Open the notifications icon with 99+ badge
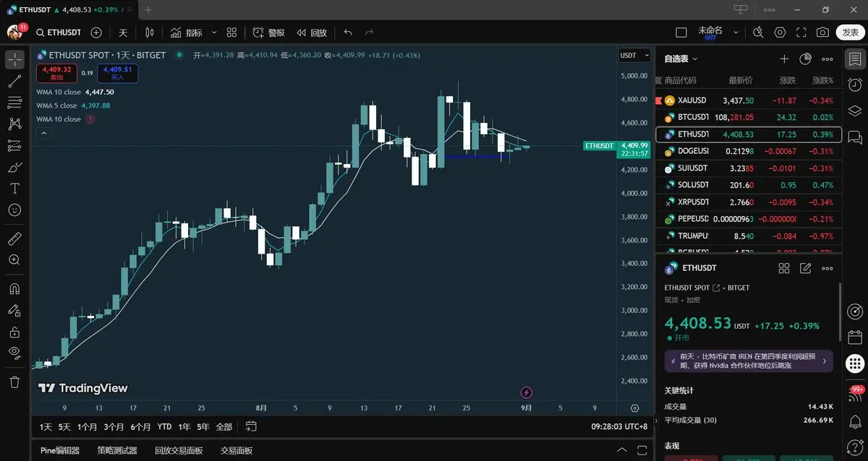 [855, 394]
